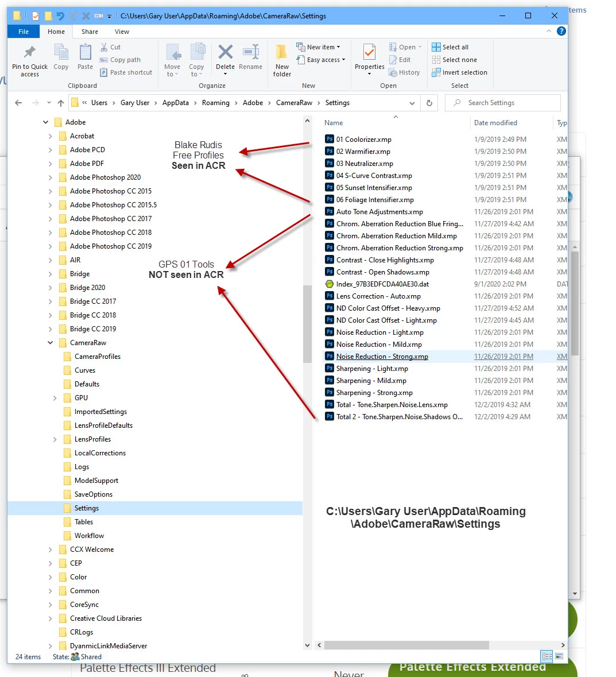Select Lens Correction - Auto.xmp file
Viewport: 616px width, 677px height.
click(378, 296)
